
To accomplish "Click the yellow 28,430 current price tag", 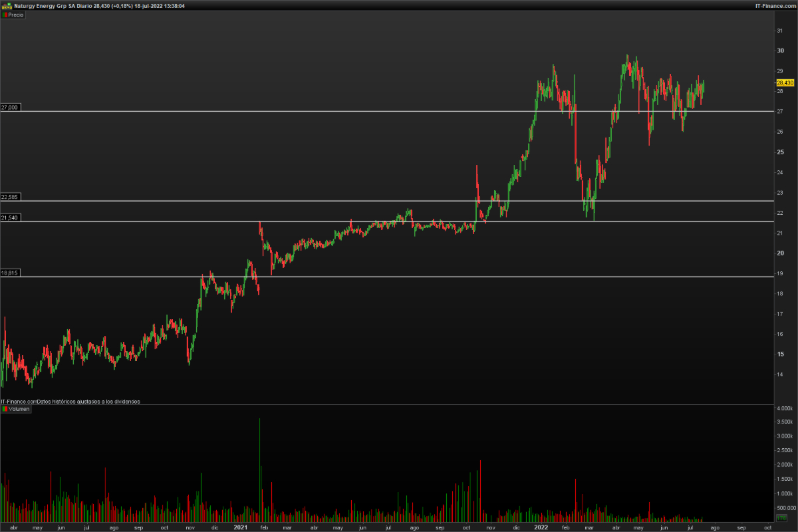I will coord(785,82).
